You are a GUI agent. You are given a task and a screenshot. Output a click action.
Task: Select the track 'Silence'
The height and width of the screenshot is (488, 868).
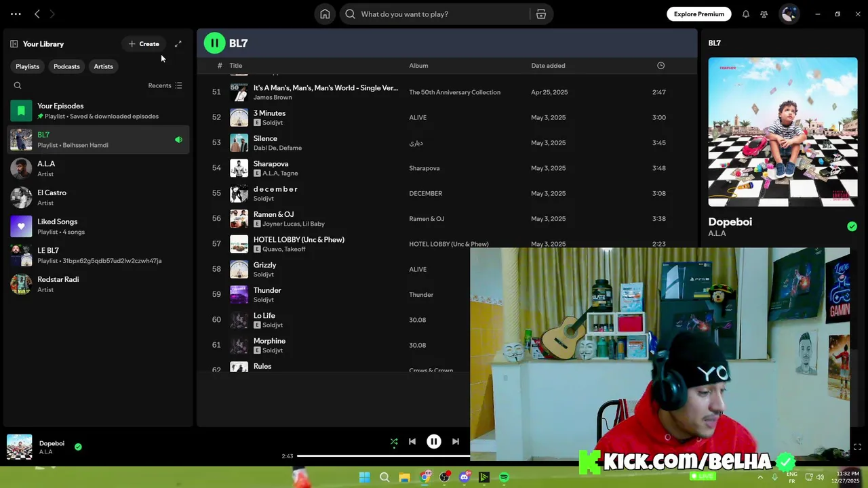[x=265, y=138]
